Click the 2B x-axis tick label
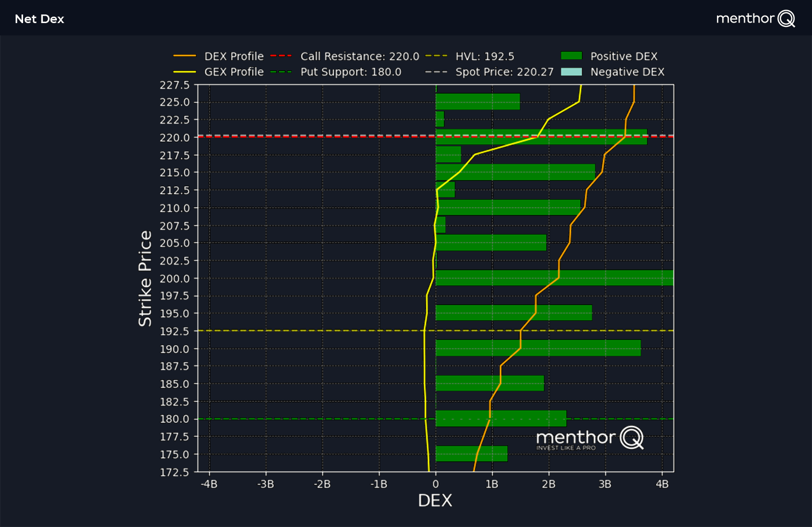 point(549,484)
